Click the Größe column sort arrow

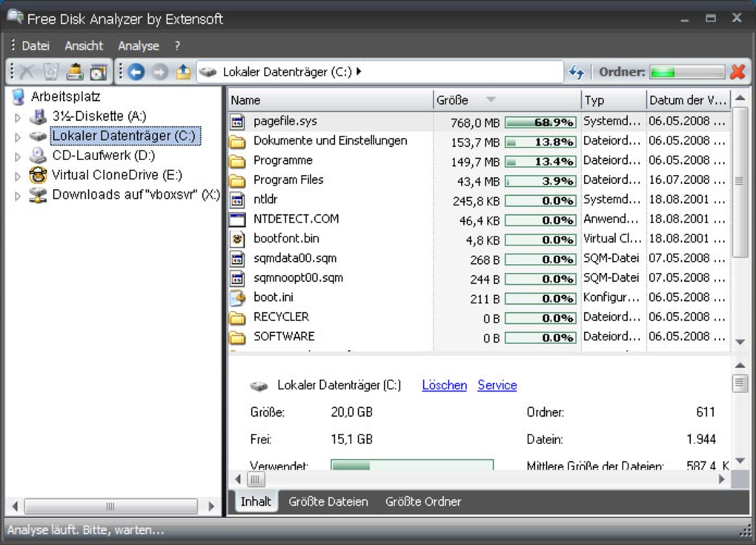pos(489,99)
